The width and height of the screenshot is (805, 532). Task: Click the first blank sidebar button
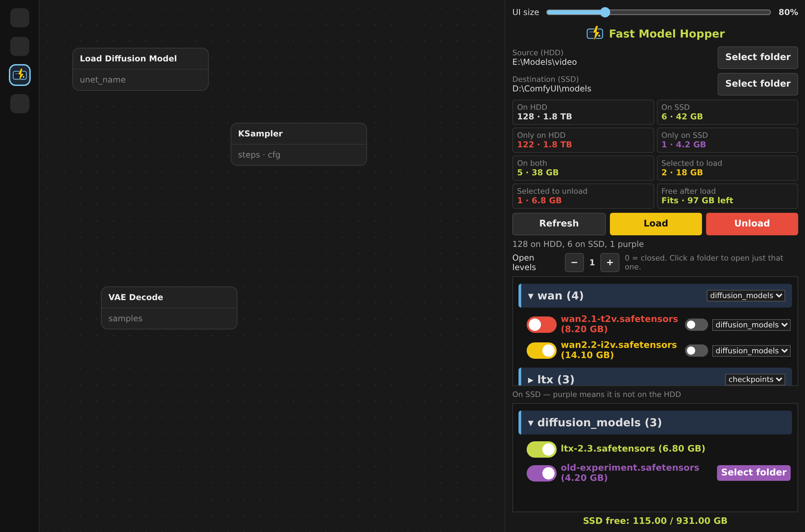[x=20, y=18]
